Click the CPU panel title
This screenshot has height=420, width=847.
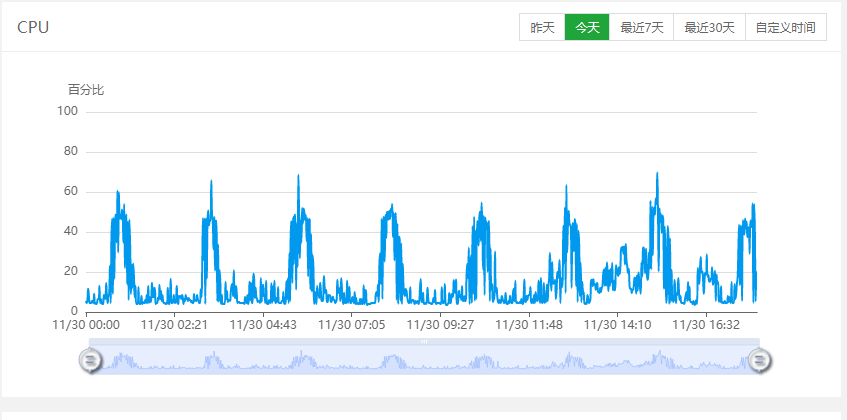tap(33, 28)
